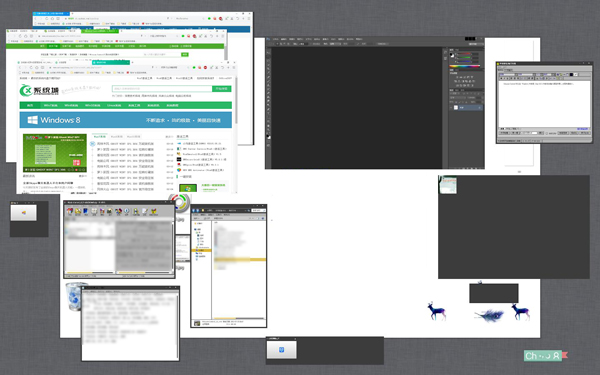Click the colorful circular ring gadget icon

click(x=179, y=201)
